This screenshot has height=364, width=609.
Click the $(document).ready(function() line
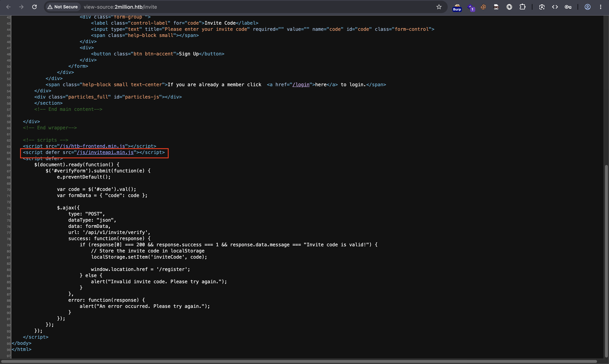[x=77, y=165]
